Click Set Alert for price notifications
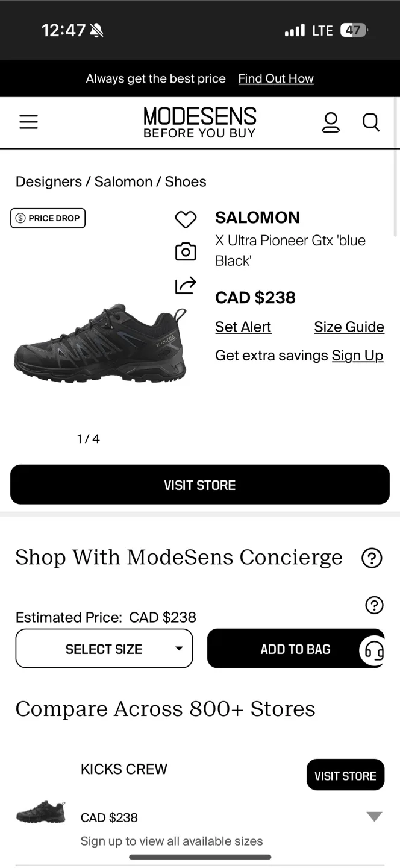This screenshot has width=400, height=868. click(x=243, y=327)
